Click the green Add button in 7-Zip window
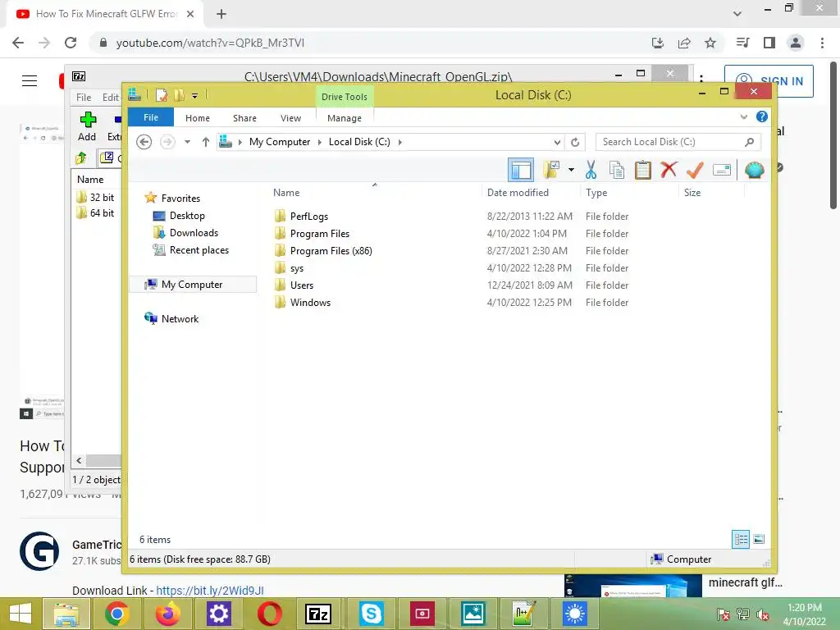 click(87, 126)
